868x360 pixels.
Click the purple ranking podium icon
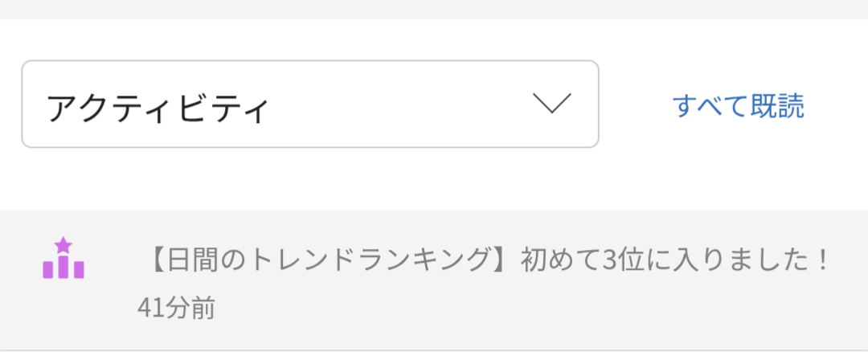[x=63, y=259]
